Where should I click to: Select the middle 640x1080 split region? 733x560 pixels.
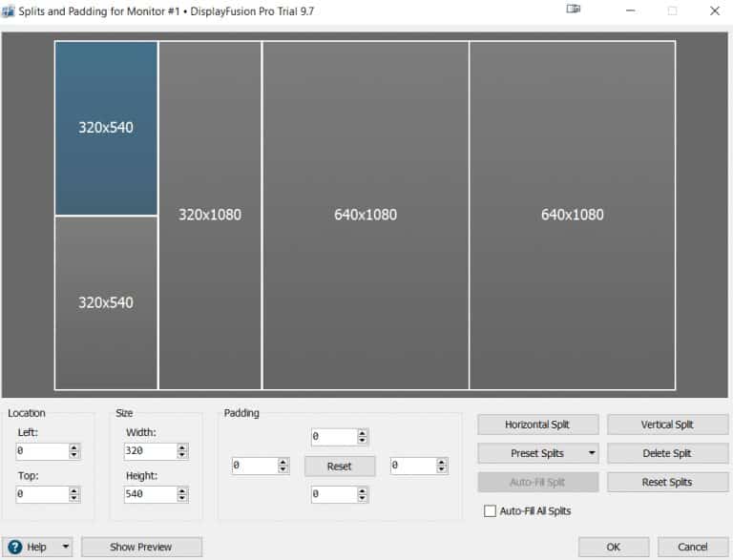366,215
